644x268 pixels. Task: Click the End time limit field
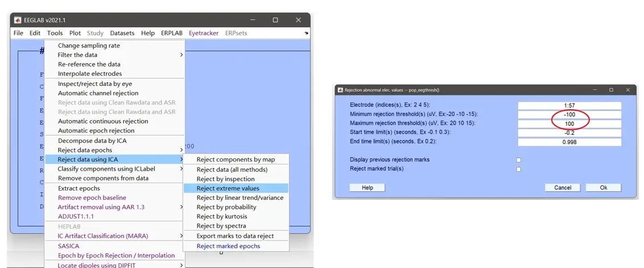click(569, 142)
